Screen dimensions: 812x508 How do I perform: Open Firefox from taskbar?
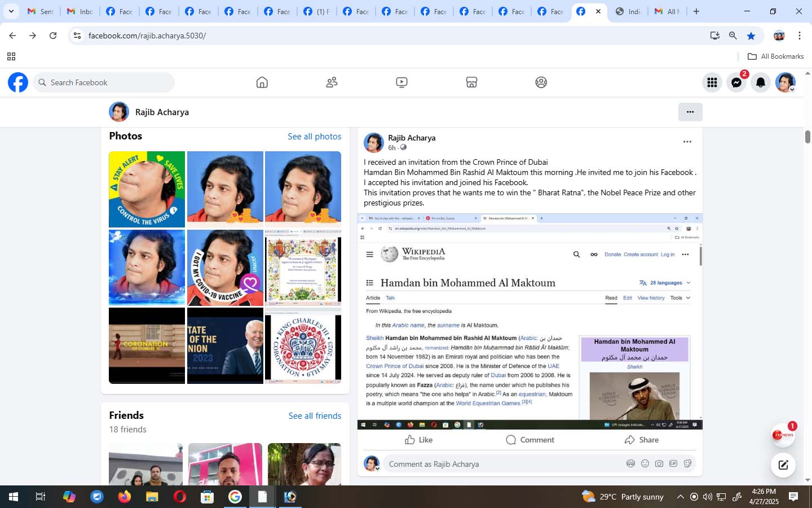[124, 497]
